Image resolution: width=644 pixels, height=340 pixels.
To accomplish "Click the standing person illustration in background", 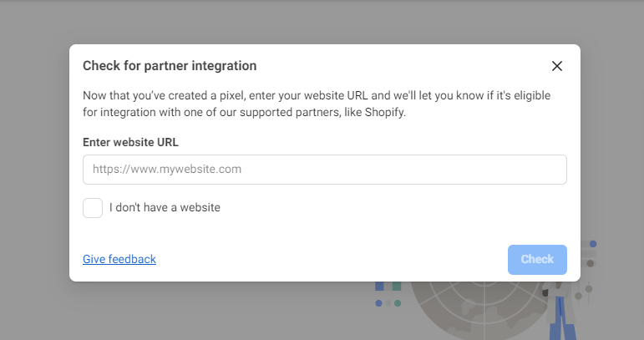I will [x=560, y=312].
